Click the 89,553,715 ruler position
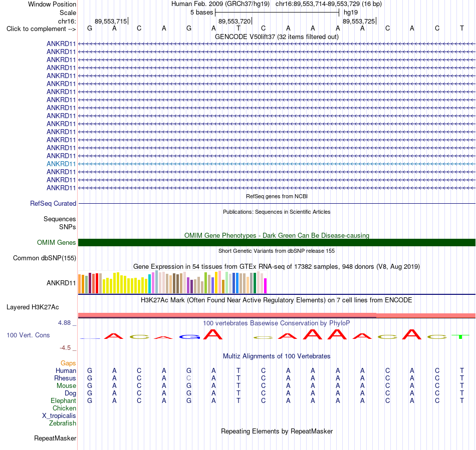 [x=111, y=21]
